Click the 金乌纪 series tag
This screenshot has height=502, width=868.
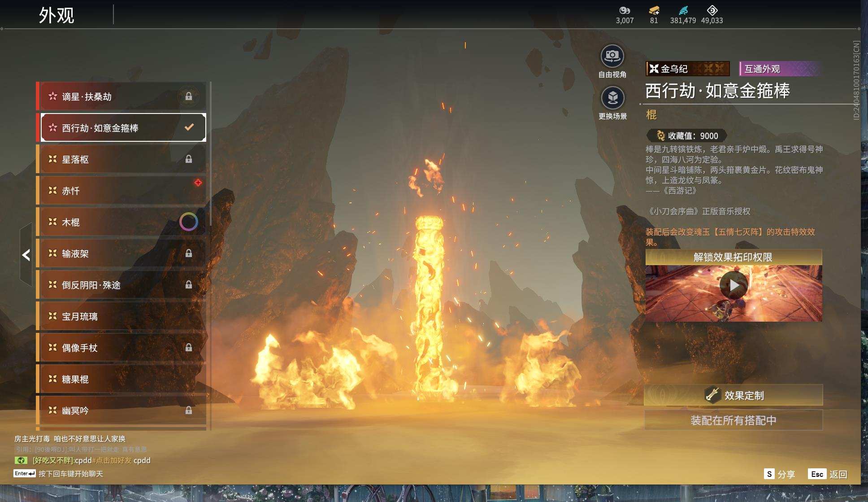tap(687, 69)
